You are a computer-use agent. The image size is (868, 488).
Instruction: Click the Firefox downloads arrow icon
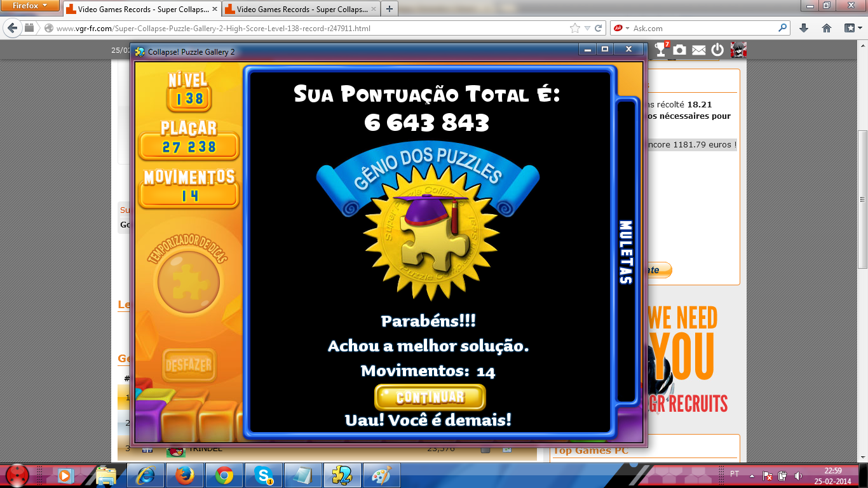(x=804, y=29)
